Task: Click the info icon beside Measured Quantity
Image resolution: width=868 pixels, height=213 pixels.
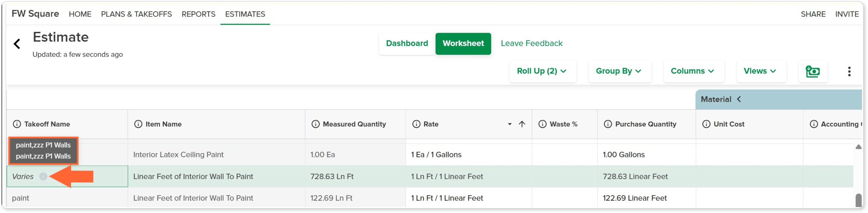Action: click(x=315, y=124)
